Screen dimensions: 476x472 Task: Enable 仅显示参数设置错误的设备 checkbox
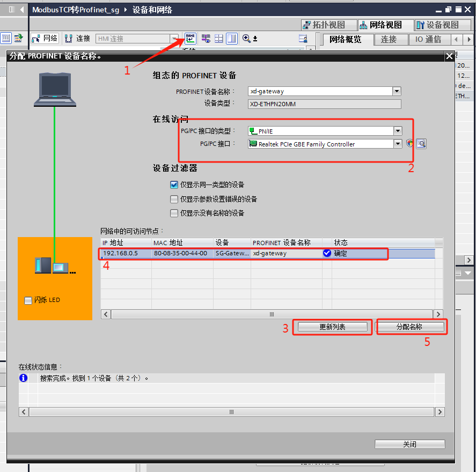[x=174, y=199]
